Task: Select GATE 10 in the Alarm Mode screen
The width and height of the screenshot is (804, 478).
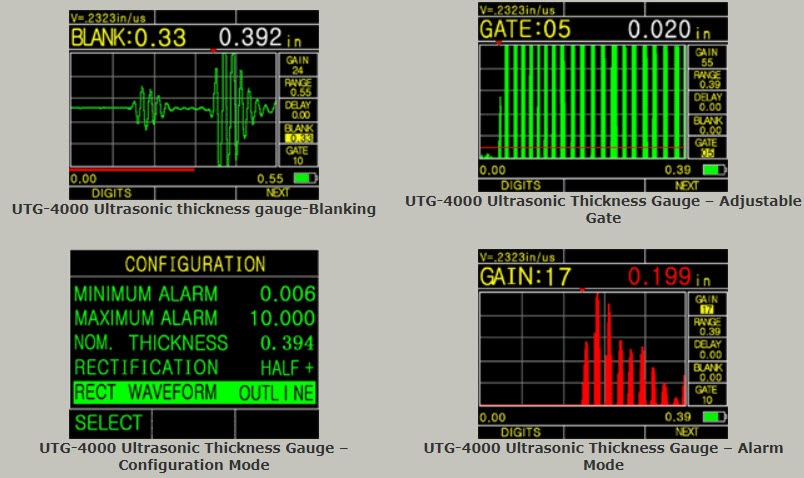Action: (707, 395)
